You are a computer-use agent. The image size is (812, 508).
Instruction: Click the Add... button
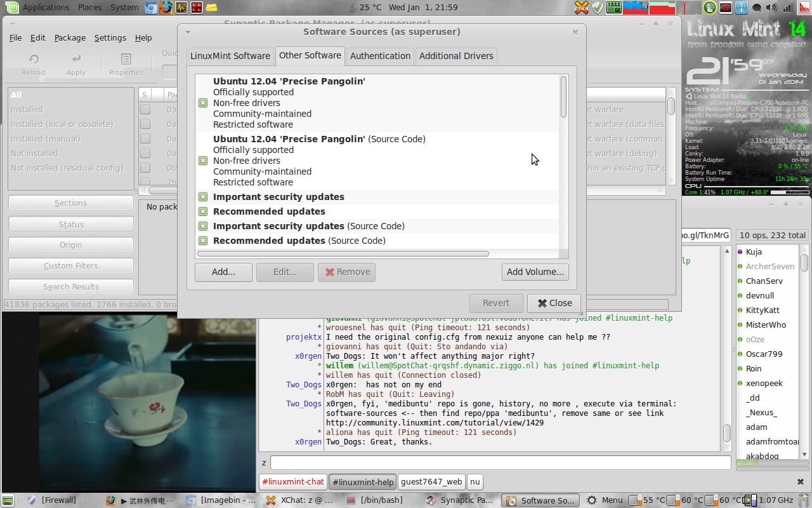click(x=223, y=272)
